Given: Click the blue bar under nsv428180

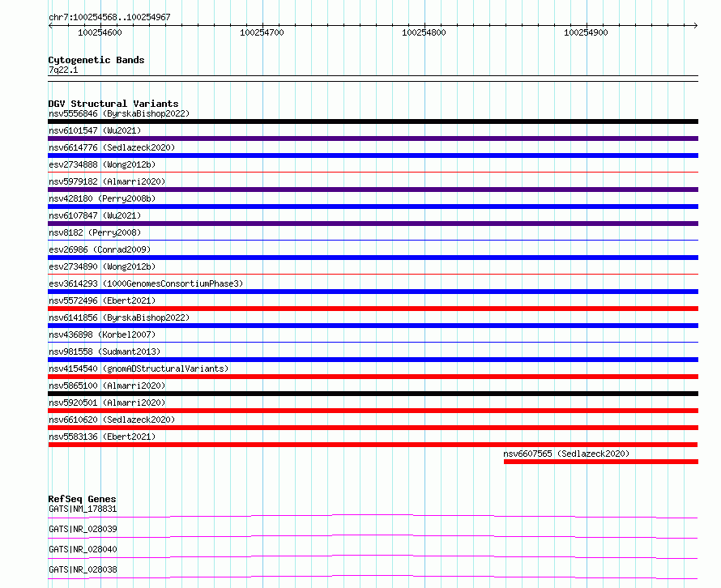Looking at the screenshot, I should 373,207.
